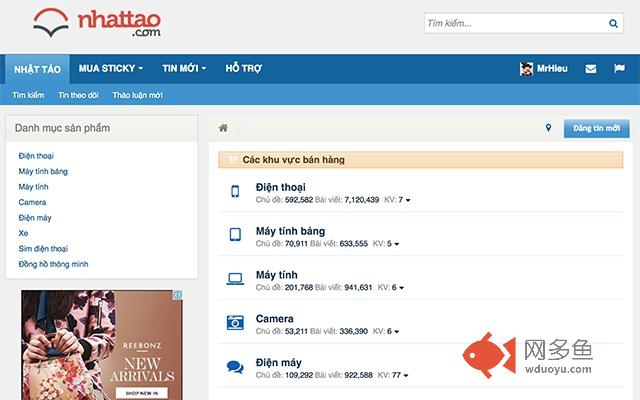
Task: Click the nhattao.com logo
Action: click(x=97, y=23)
